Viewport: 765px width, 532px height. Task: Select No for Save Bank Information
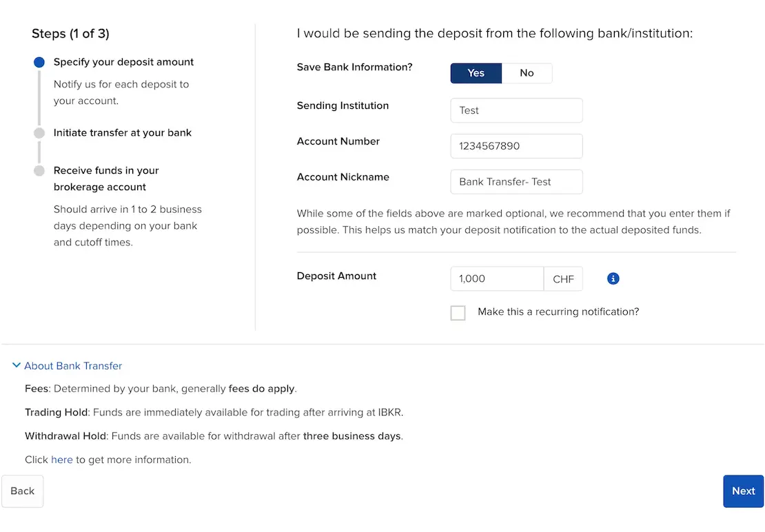click(527, 73)
